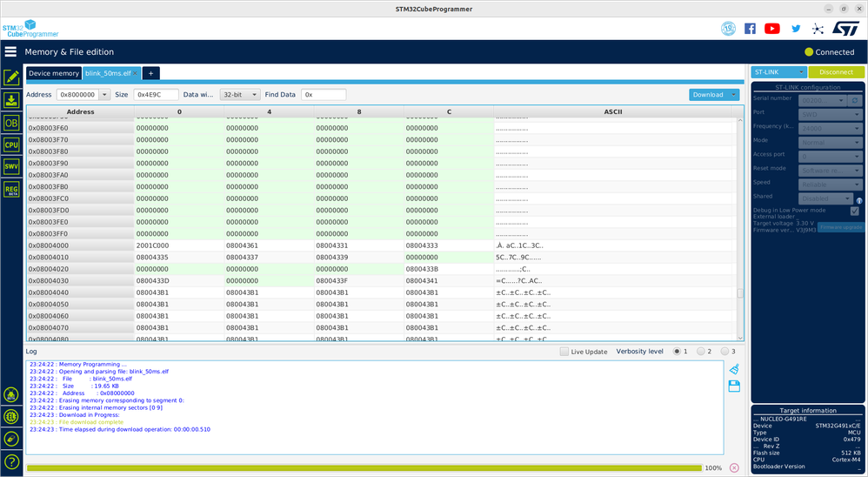Image resolution: width=868 pixels, height=477 pixels.
Task: Open the help question mark icon
Action: click(x=11, y=461)
